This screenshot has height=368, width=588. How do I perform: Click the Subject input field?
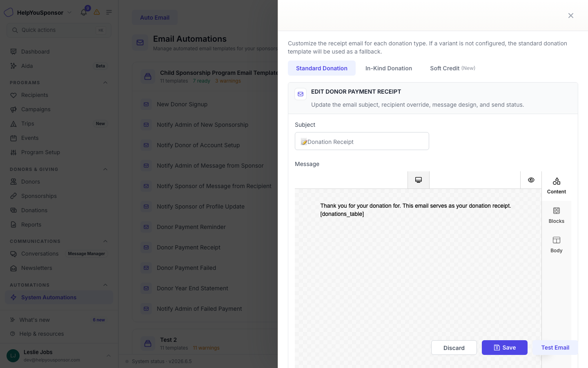point(362,141)
